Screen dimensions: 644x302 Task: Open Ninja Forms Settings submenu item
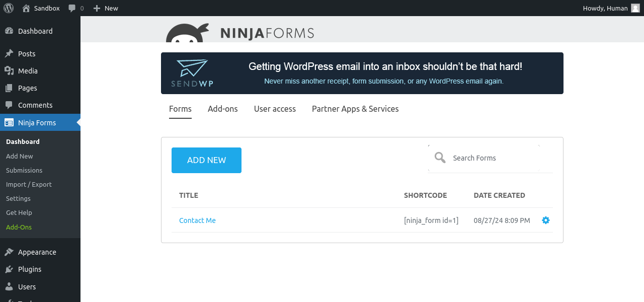coord(18,198)
